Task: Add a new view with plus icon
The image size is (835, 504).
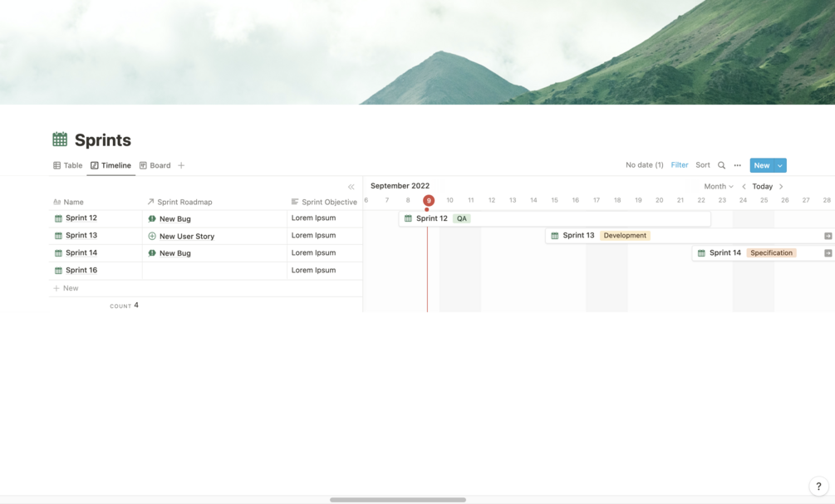Action: click(x=181, y=165)
